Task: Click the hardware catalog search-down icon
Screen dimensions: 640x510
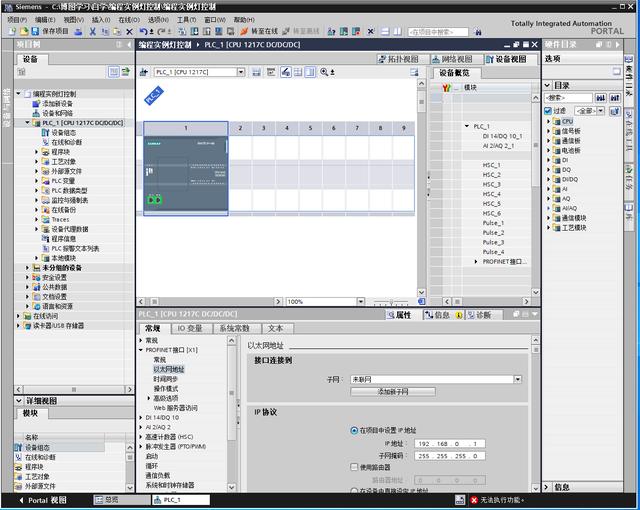Action: pos(601,98)
